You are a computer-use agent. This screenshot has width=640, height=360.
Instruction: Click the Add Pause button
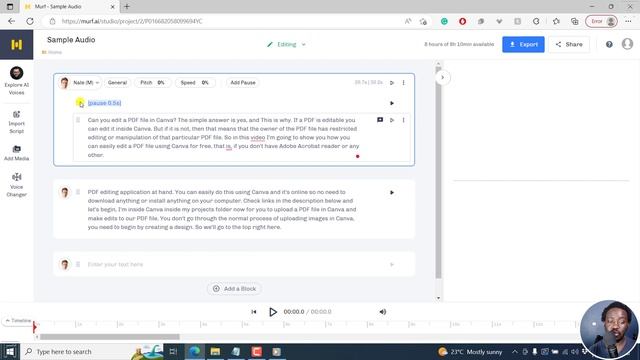click(x=243, y=82)
